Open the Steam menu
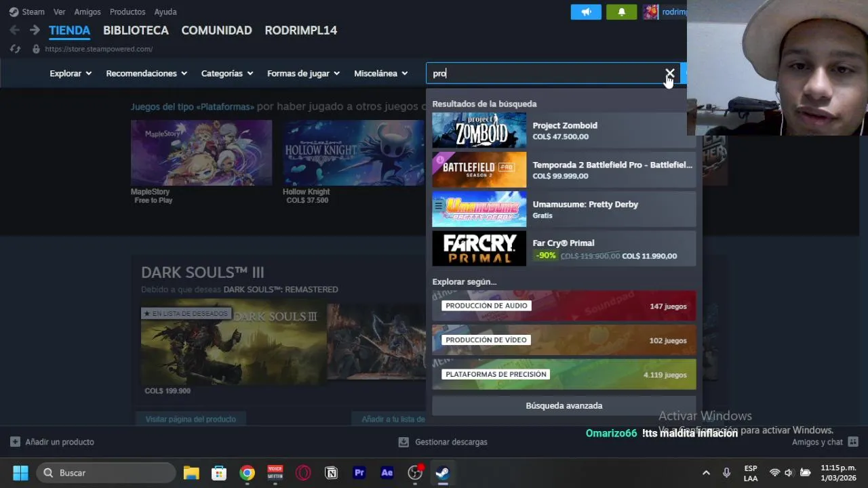This screenshot has height=488, width=868. 27,12
